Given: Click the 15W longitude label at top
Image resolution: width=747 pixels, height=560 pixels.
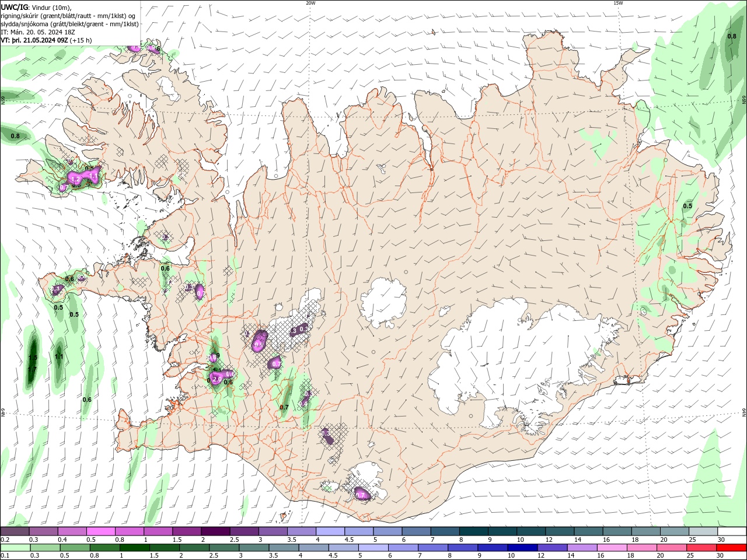Looking at the screenshot, I should [618, 3].
